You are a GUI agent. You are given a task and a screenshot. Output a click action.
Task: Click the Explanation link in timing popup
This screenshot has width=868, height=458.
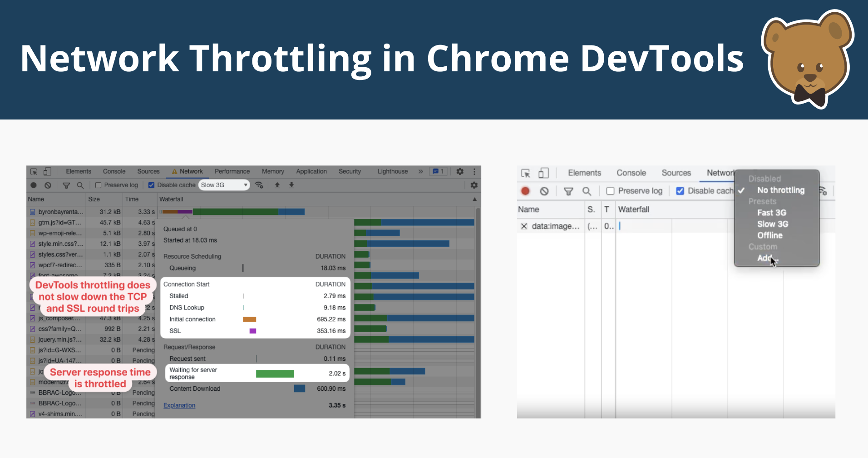(x=179, y=405)
